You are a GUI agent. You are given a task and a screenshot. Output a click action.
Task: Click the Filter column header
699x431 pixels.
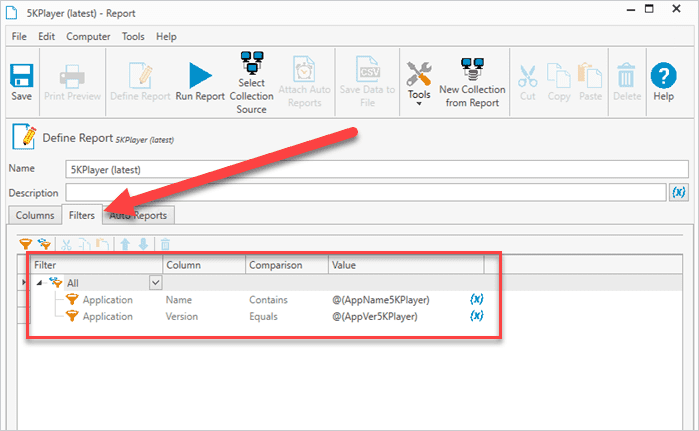tap(96, 265)
